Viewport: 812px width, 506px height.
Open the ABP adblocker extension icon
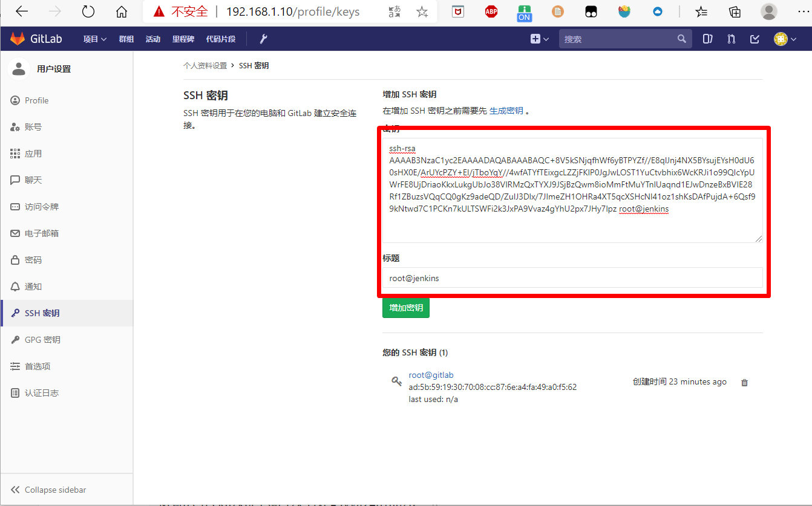click(x=491, y=11)
